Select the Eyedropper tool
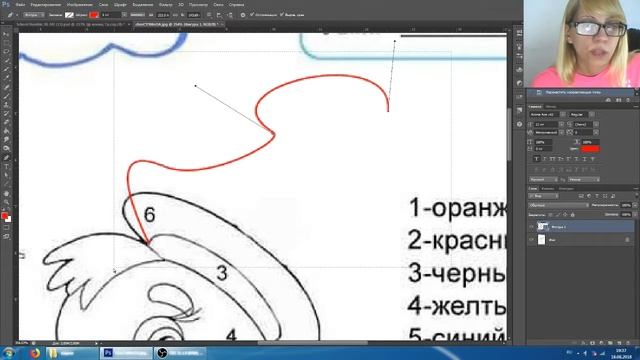640x360 pixels. pyautogui.click(x=7, y=78)
